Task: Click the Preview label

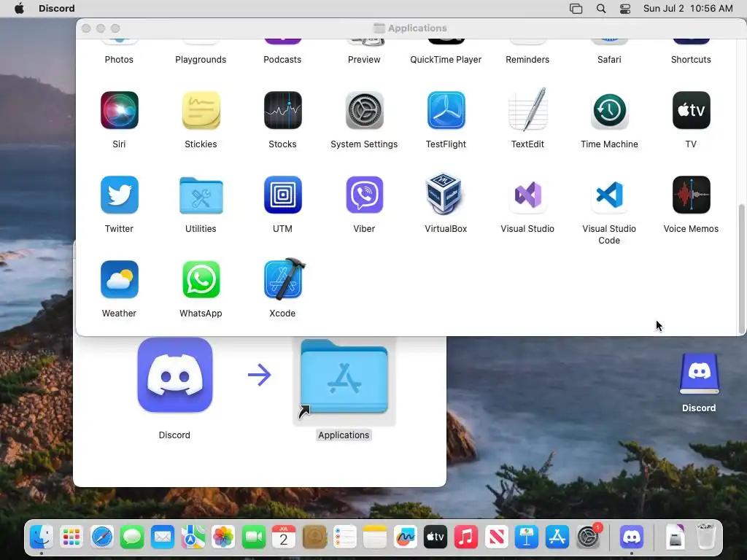Action: coord(365,60)
